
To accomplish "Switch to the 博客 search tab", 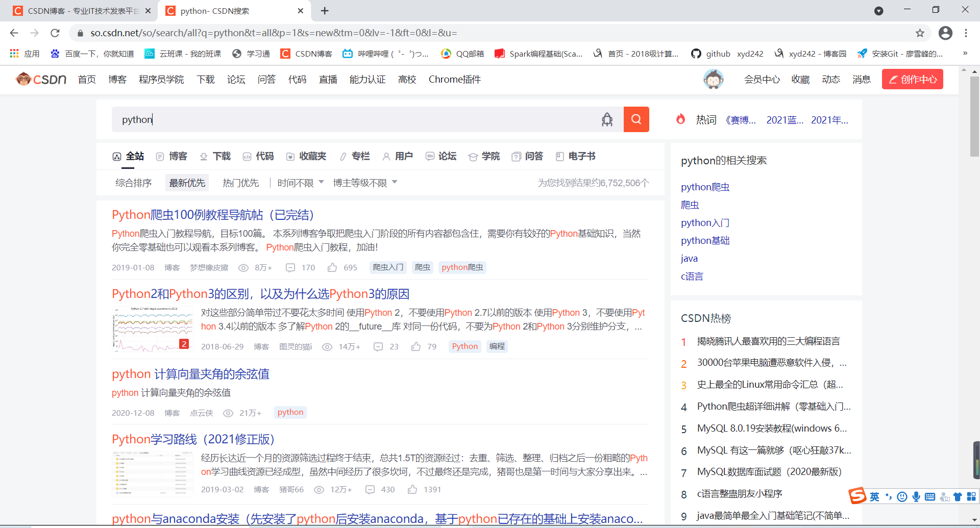I will [x=171, y=156].
